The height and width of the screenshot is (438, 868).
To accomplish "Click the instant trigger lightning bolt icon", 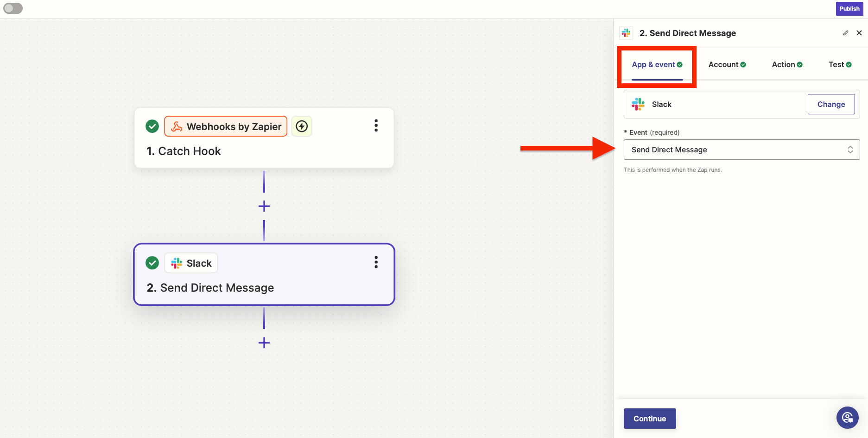I will (302, 126).
